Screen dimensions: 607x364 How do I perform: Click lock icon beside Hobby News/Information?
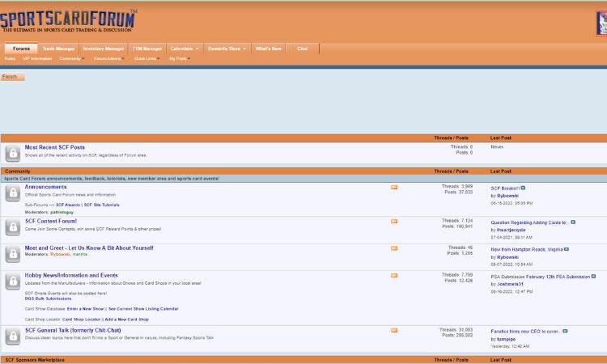tap(13, 281)
